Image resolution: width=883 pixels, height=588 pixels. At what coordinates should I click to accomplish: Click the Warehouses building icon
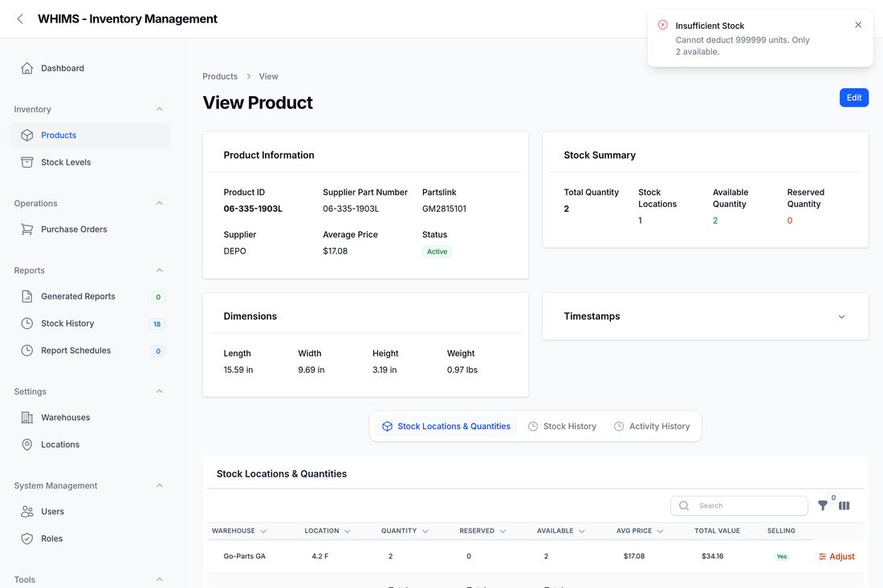[x=27, y=417]
